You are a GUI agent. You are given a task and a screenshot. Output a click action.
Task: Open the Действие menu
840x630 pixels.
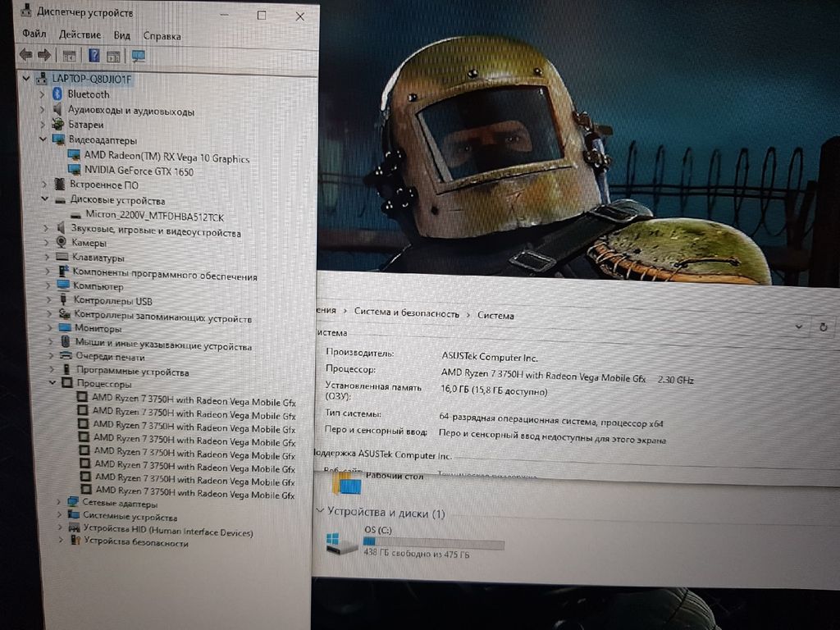tap(80, 34)
